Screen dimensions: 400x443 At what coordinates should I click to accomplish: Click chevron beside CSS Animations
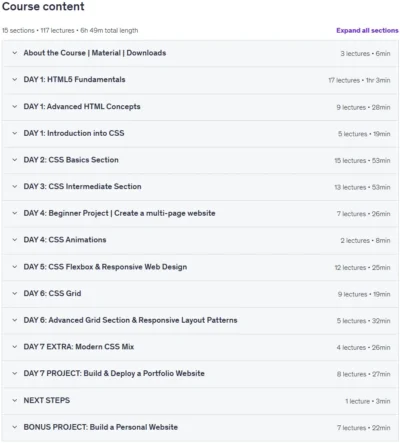pyautogui.click(x=15, y=240)
